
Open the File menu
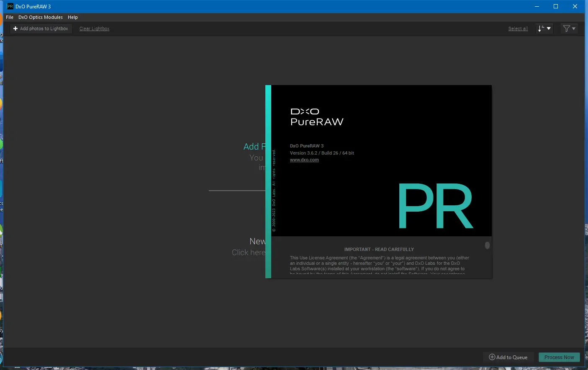pos(10,17)
